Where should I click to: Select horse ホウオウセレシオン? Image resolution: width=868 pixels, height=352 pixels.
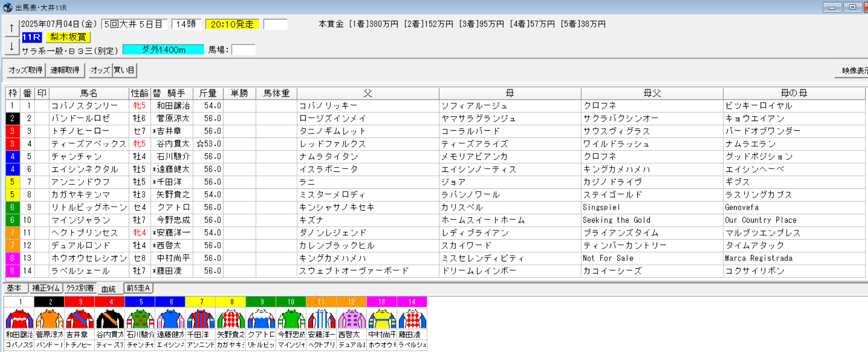click(89, 258)
